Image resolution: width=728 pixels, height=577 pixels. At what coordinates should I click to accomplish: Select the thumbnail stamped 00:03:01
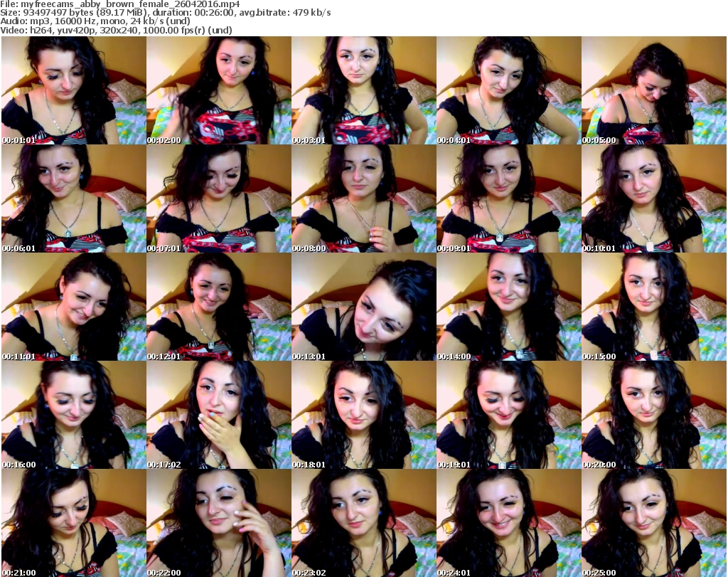click(364, 90)
